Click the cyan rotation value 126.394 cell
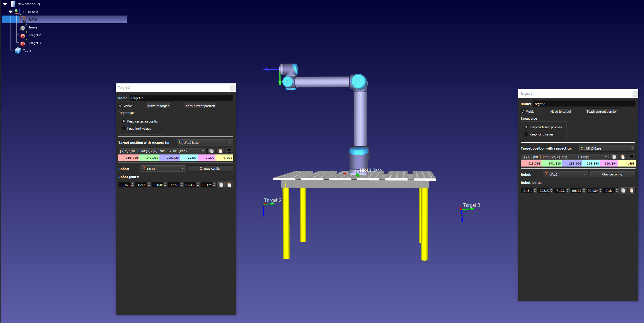This screenshot has width=644, height=323. [591, 163]
